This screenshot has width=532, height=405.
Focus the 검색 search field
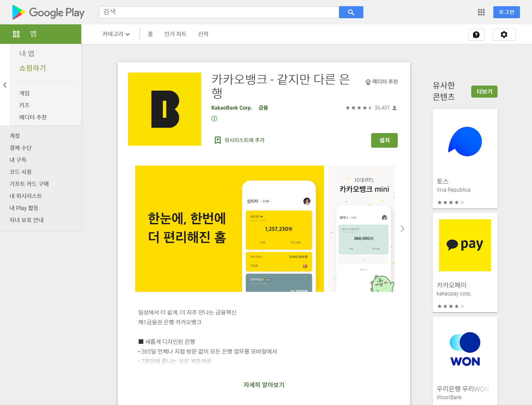pos(219,12)
